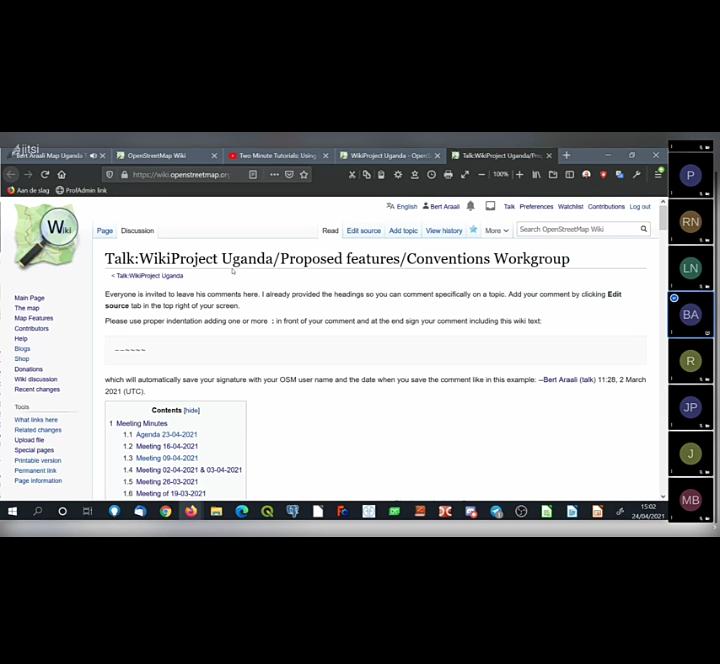Screen dimensions: 720x664
Task: View notification bell alerts on wiki
Action: tap(470, 206)
